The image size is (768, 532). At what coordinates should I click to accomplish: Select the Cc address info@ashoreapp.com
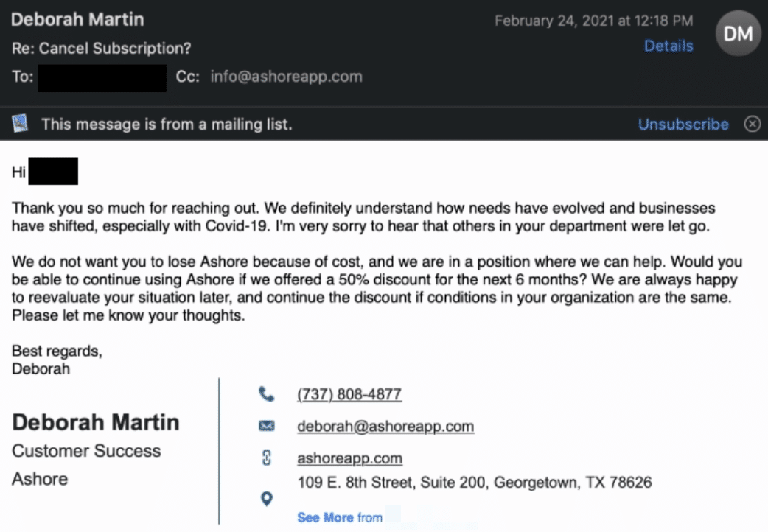pos(287,77)
